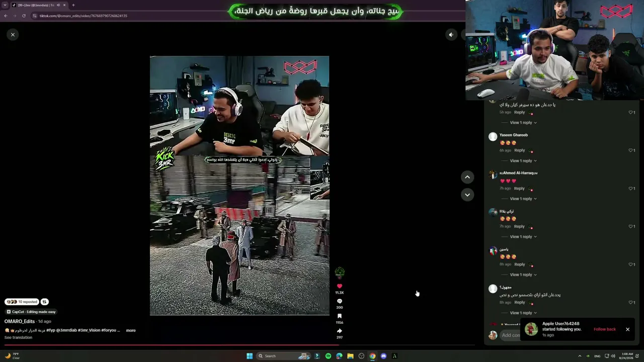Viewport: 644px width, 362px height.
Task: Open the taskbar clock and date
Action: [x=627, y=356]
